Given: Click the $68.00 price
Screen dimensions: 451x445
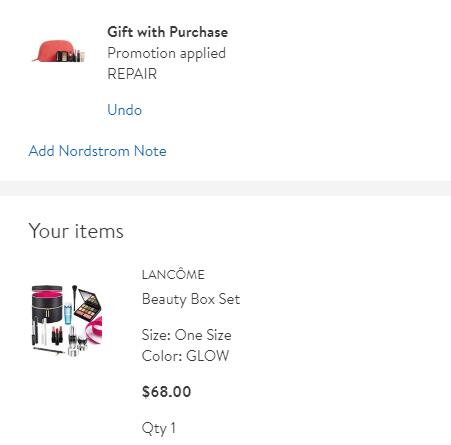Looking at the screenshot, I should 166,392.
